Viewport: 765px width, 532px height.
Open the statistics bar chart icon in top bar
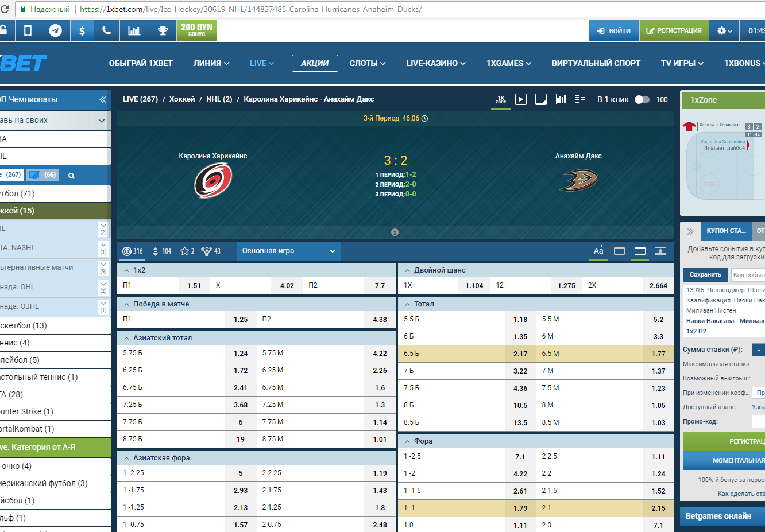[134, 31]
